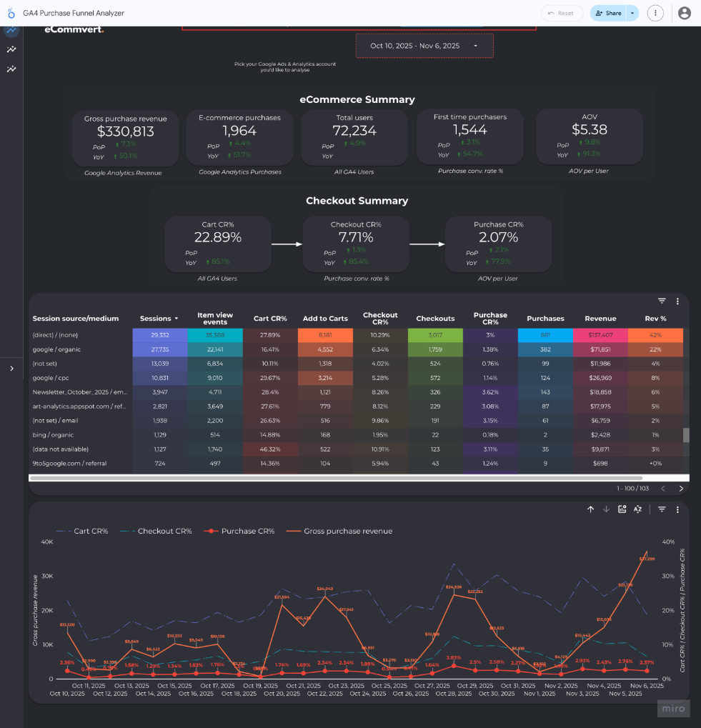The width and height of the screenshot is (701, 728).
Task: Sort by Rev % column header
Action: click(655, 319)
